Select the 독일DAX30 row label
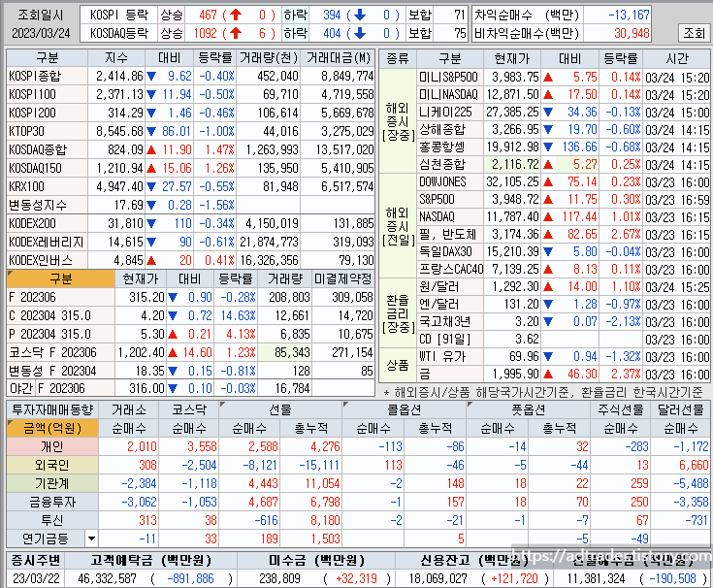 point(449,252)
